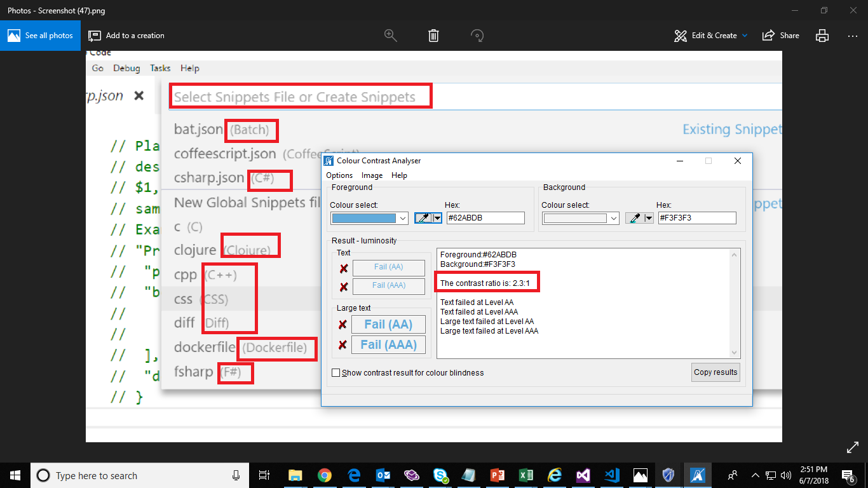Viewport: 868px width, 488px height.
Task: Open the Options menu in Colour Contrast Analyser
Action: point(339,175)
